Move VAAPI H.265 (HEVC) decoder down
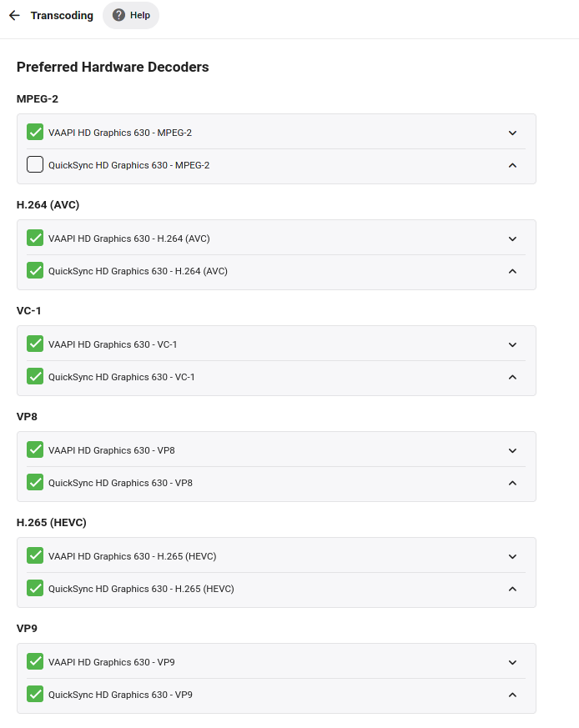The height and width of the screenshot is (728, 579). tap(512, 556)
